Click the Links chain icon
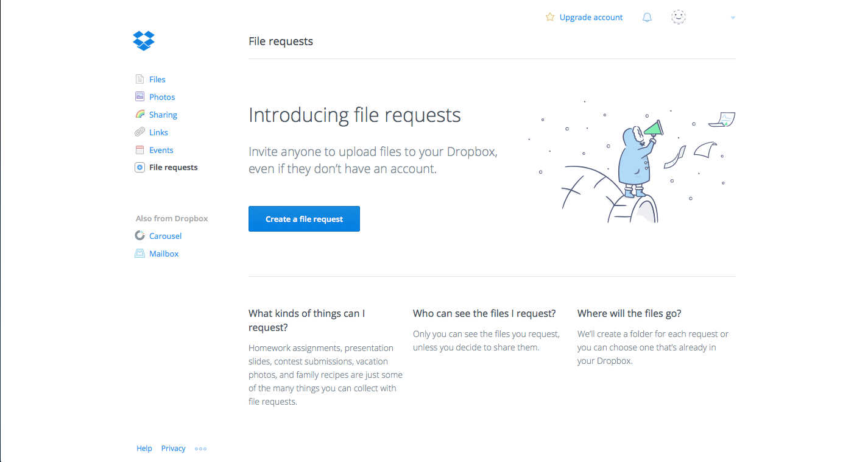 click(139, 132)
